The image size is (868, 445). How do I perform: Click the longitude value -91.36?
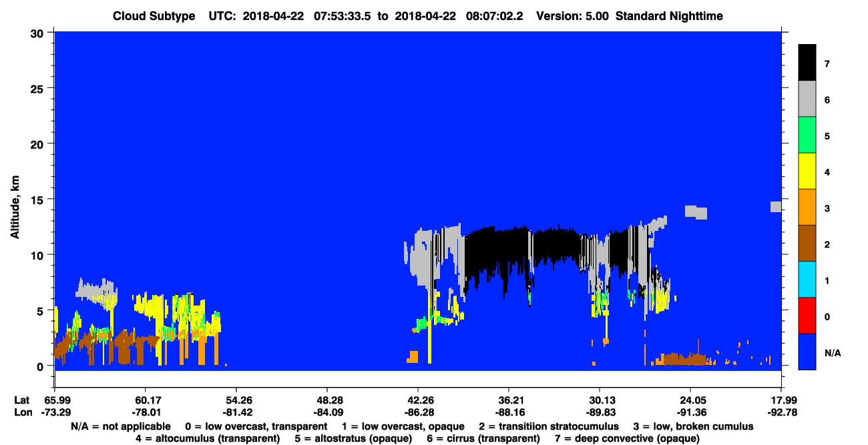690,412
